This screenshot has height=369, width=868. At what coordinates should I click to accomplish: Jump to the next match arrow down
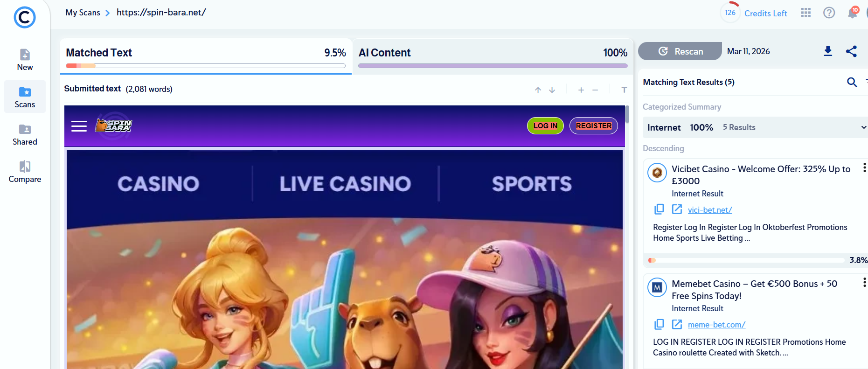552,90
